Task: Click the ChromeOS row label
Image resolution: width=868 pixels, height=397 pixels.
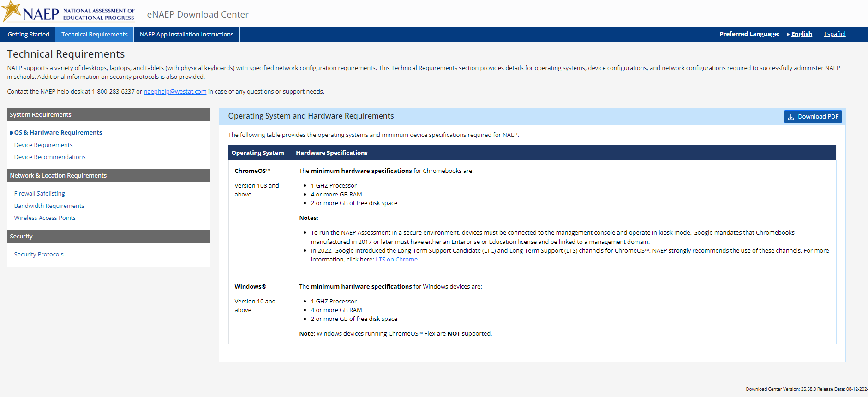Action: click(252, 171)
